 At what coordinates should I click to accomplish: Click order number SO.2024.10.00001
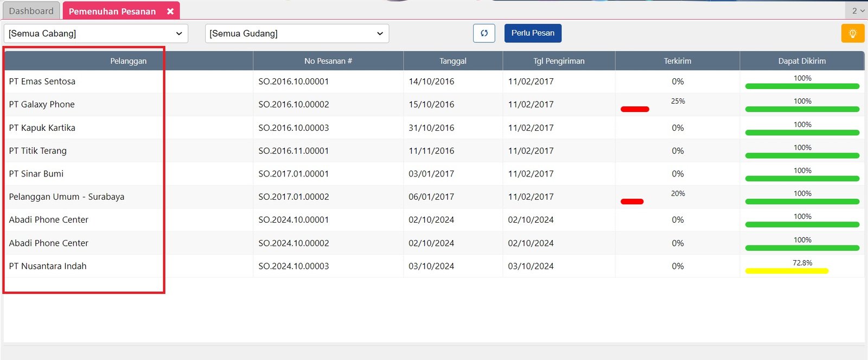coord(293,220)
